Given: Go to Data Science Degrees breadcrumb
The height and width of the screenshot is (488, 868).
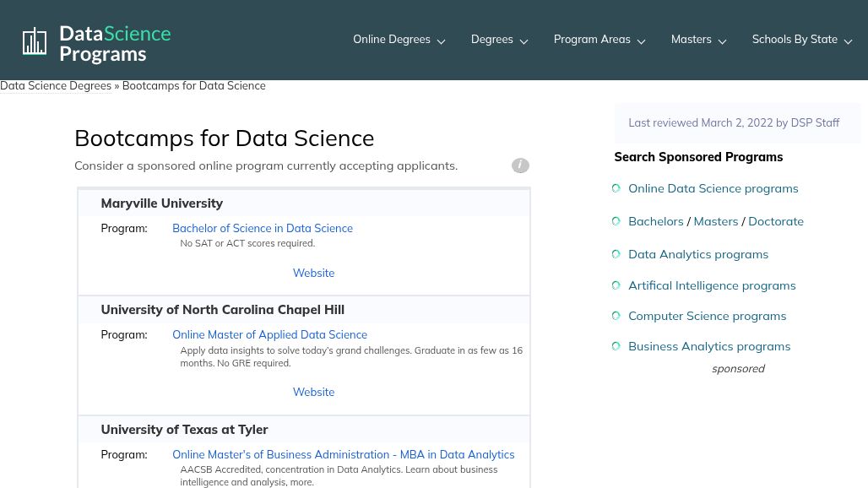Looking at the screenshot, I should 56,85.
